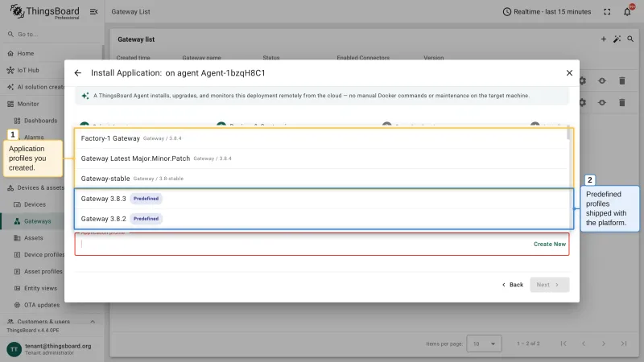Choose Gateway Latest Major.Minor.Patch profile
Image resolution: width=644 pixels, height=362 pixels.
point(321,158)
